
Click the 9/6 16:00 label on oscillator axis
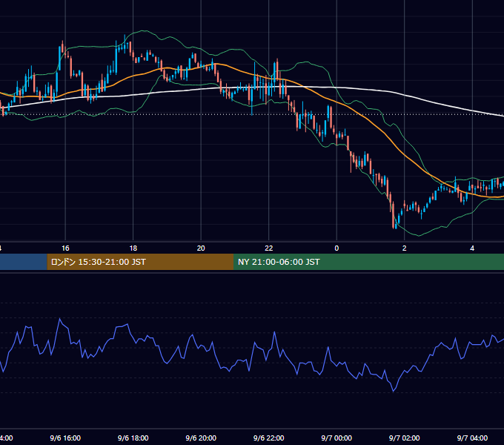pos(65,438)
